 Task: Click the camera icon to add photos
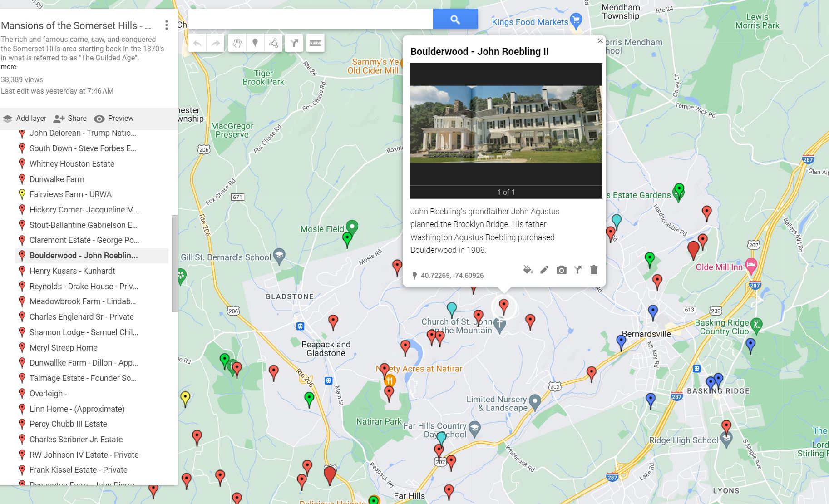click(562, 270)
